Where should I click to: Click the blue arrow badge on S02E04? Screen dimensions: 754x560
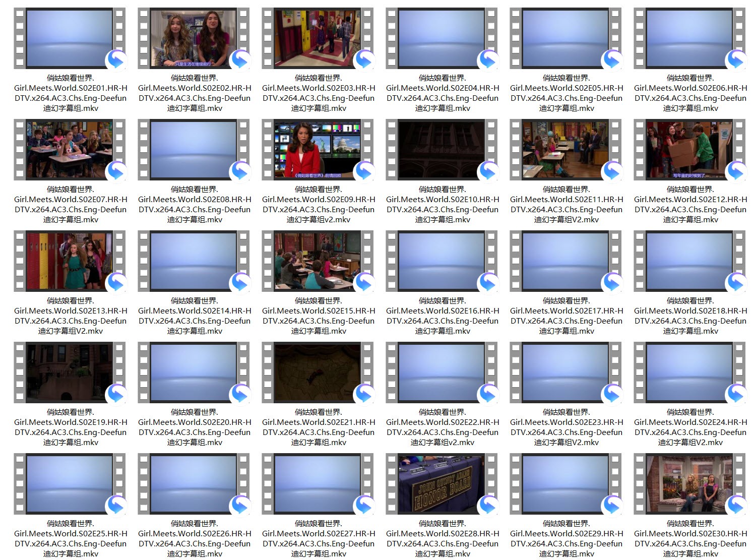pyautogui.click(x=488, y=60)
